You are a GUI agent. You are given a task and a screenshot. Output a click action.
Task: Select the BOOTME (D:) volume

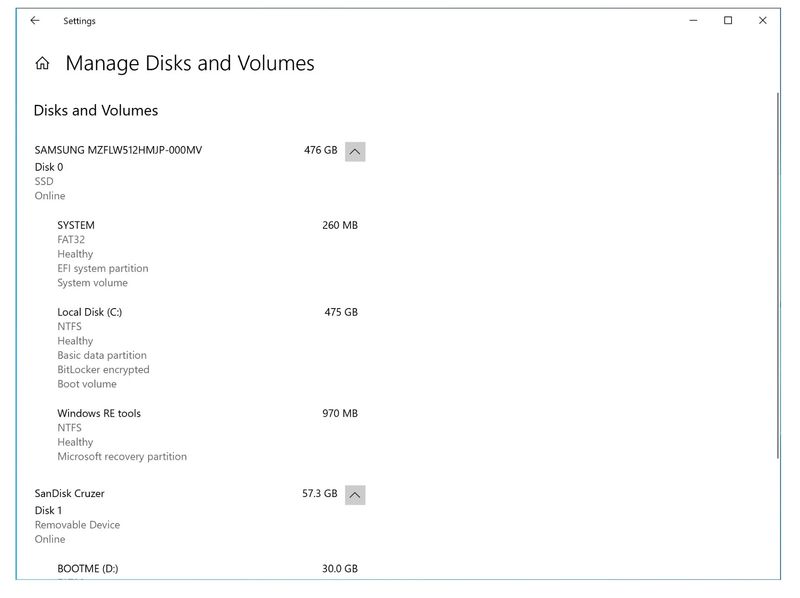pyautogui.click(x=87, y=568)
